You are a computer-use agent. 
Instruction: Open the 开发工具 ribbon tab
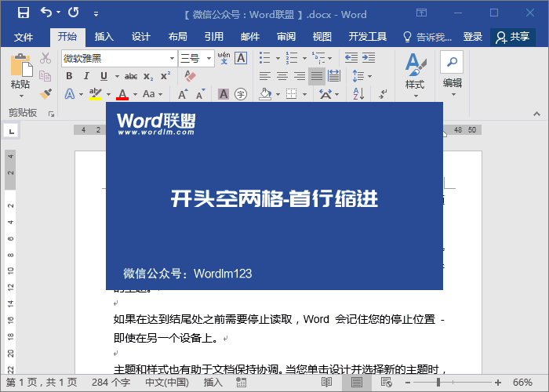click(x=368, y=37)
